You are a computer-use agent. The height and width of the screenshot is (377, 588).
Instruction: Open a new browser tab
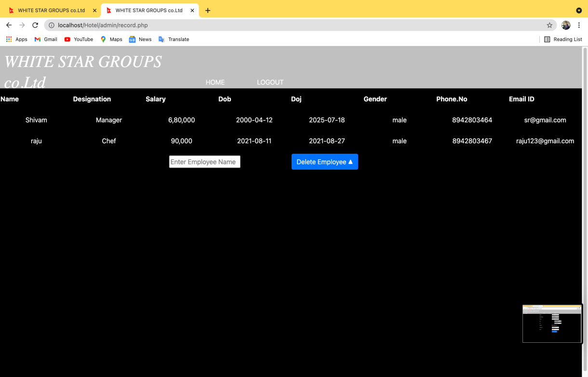208,10
